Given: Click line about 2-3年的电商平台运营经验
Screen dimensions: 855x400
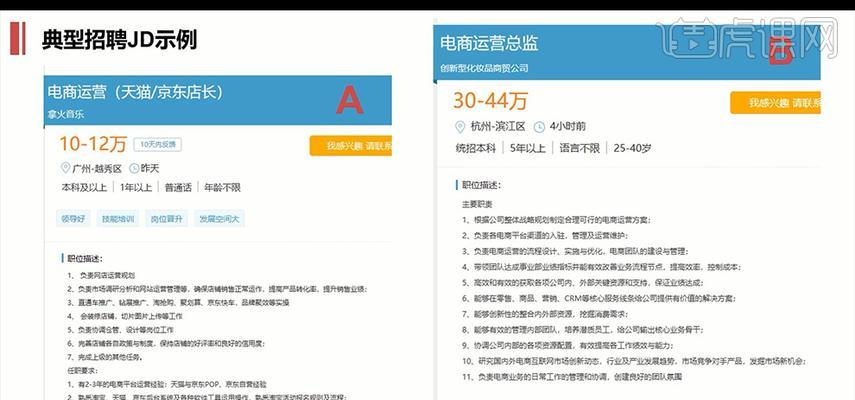Looking at the screenshot, I should pyautogui.click(x=167, y=384).
